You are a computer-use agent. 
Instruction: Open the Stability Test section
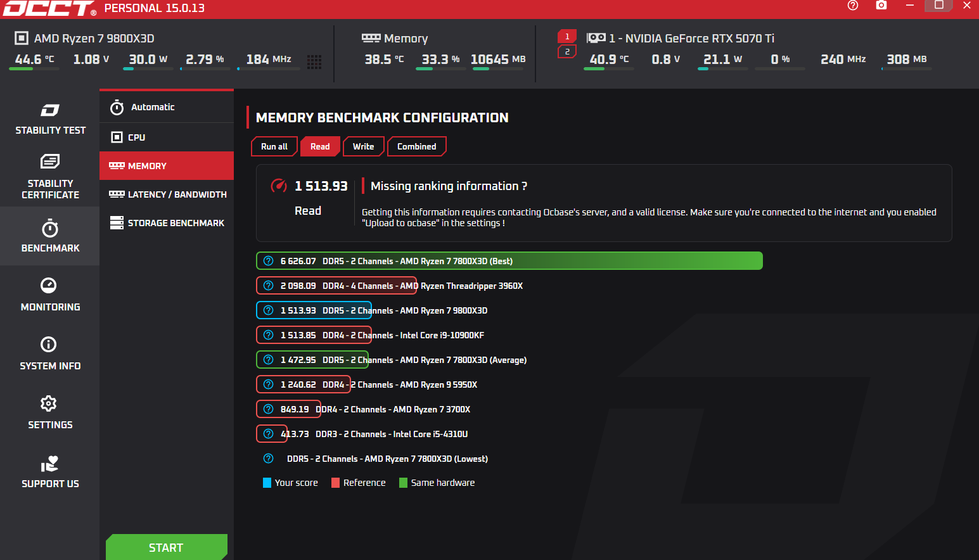pos(50,118)
